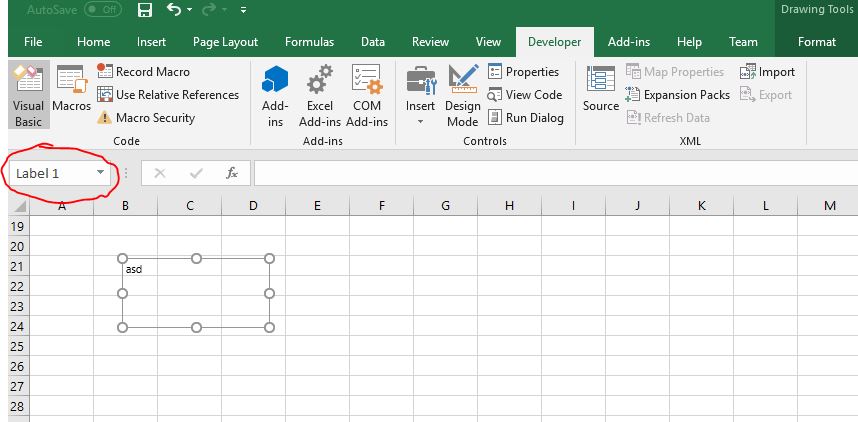Open COM Add-ins dialog
The height and width of the screenshot is (422, 858).
pos(367,95)
